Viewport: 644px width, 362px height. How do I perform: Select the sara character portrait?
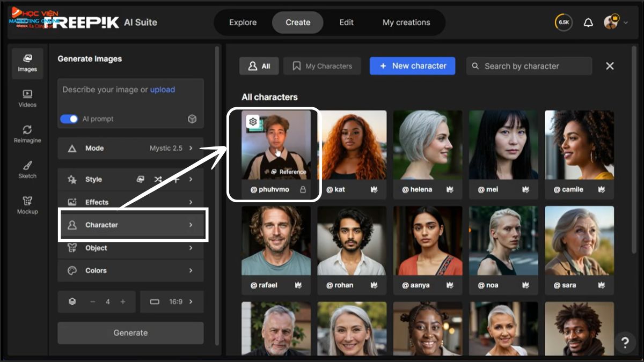click(580, 241)
